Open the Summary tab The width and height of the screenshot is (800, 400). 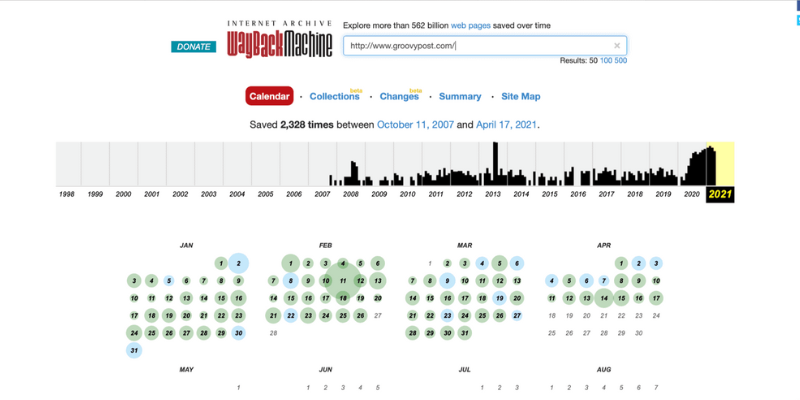[x=460, y=96]
